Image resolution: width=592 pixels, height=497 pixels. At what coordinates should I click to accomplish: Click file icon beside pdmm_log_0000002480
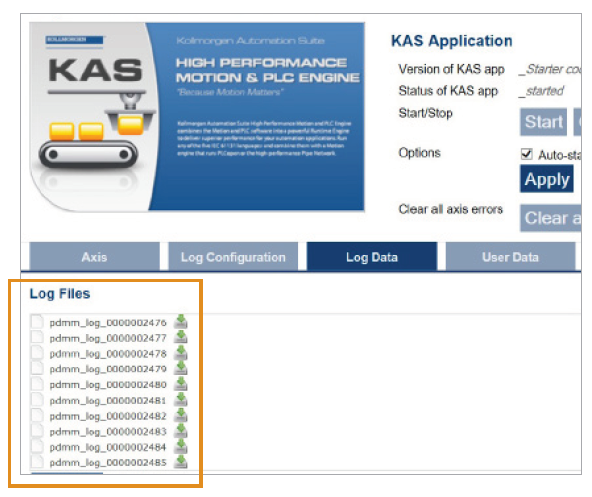pyautogui.click(x=37, y=384)
